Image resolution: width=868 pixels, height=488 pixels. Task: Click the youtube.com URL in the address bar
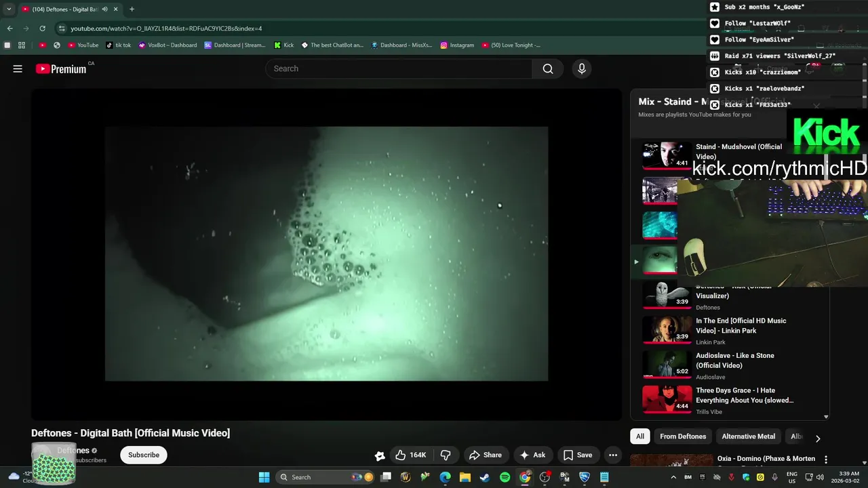click(166, 28)
